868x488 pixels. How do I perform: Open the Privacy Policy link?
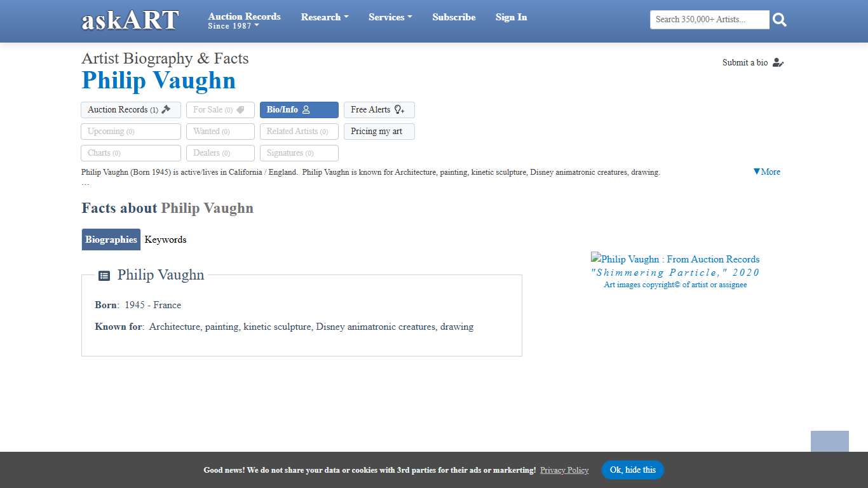[x=564, y=470]
